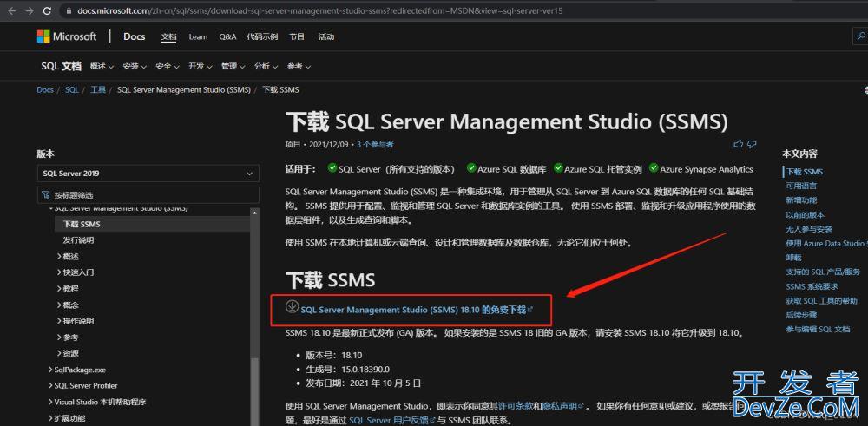
Task: Expand SQL Server Profiler in sidebar tree
Action: click(x=83, y=385)
